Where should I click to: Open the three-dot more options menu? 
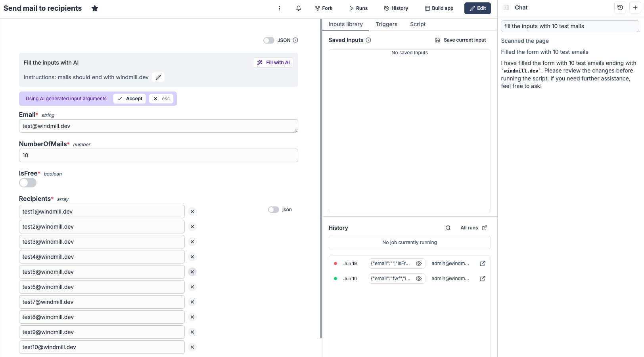point(280,8)
